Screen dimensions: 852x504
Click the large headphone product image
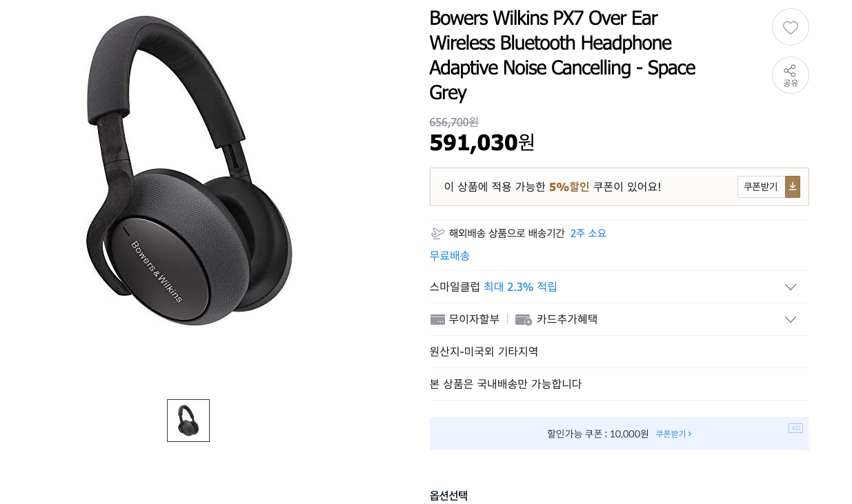190,170
